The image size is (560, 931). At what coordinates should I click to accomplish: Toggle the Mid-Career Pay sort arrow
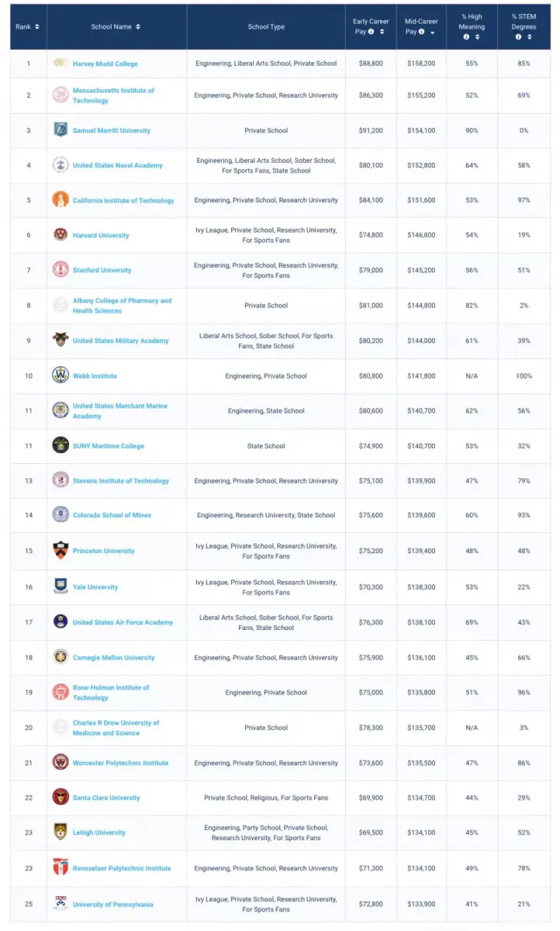pos(432,33)
